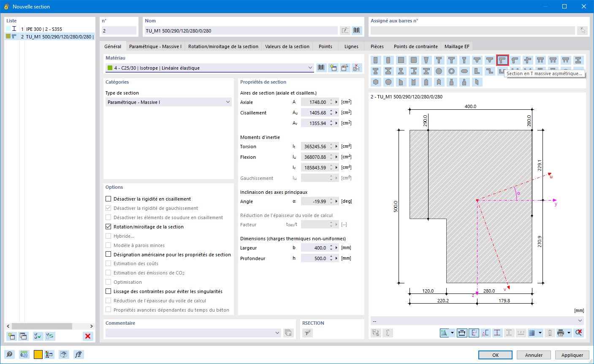This screenshot has height=364, width=594.
Task: Toggle principal axes display in preview
Action: pyautogui.click(x=474, y=333)
